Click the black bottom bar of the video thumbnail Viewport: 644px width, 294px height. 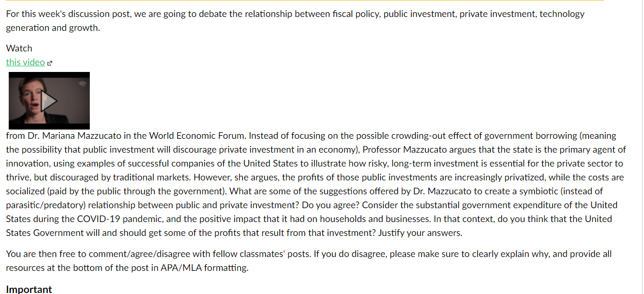click(49, 126)
